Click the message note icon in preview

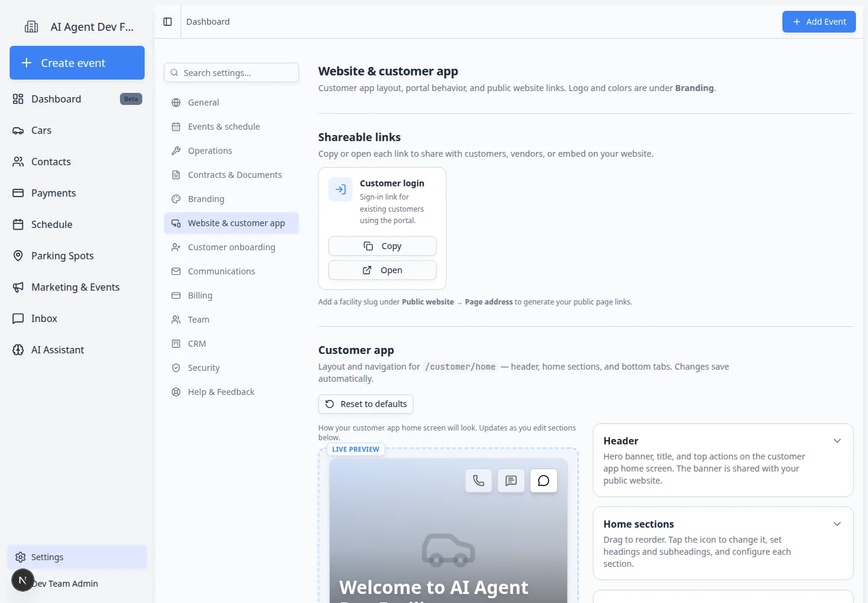point(511,481)
